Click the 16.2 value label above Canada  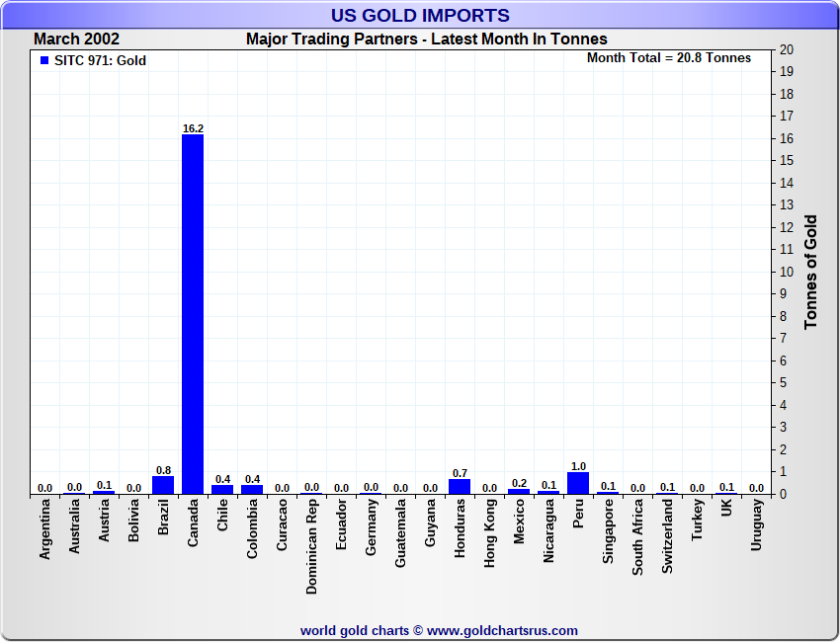click(x=193, y=128)
